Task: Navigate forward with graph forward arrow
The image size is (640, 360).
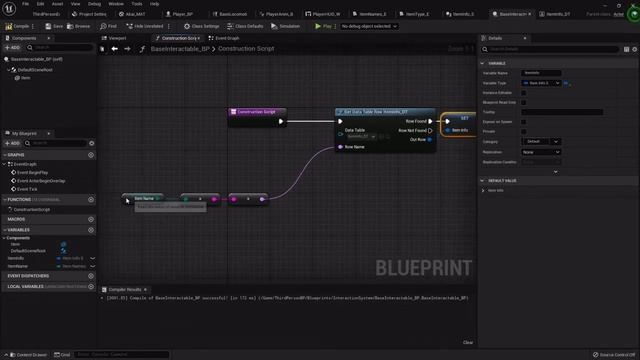Action: [x=127, y=49]
